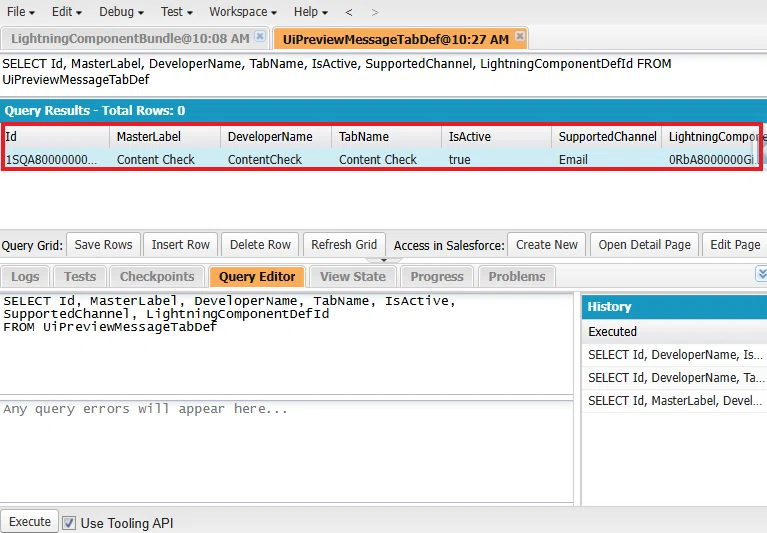
Task: Select the 'Email' SupportedChannel cell
Action: pyautogui.click(x=607, y=159)
